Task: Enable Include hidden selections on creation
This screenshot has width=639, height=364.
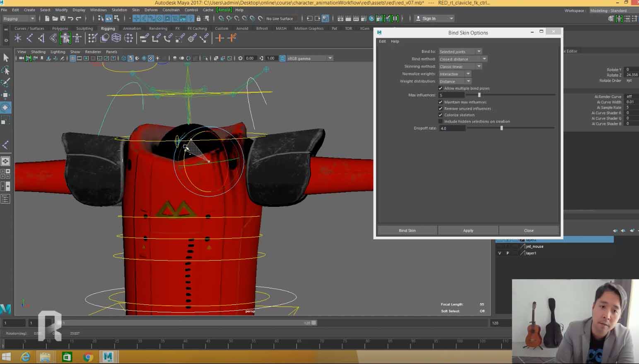Action: point(441,122)
